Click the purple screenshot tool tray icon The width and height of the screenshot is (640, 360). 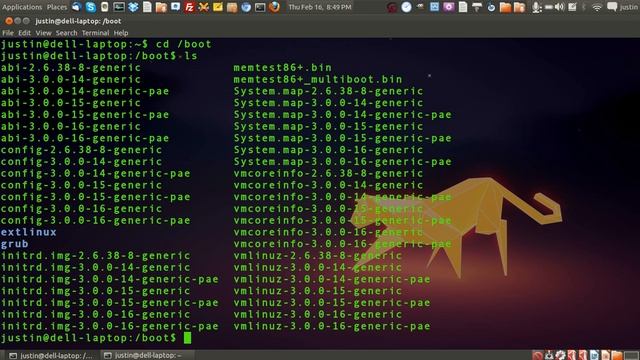(449, 7)
